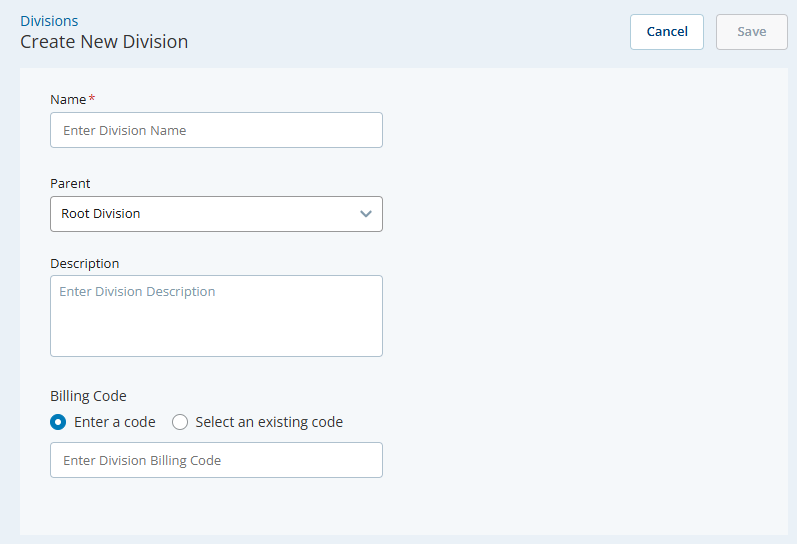
Task: Click the empty lower part of the Description box
Action: [216, 338]
